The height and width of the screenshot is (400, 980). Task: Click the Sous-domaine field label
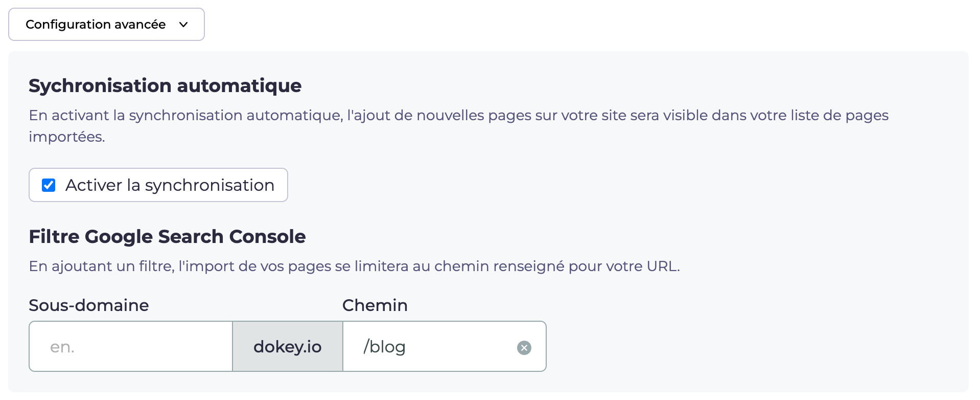[89, 305]
